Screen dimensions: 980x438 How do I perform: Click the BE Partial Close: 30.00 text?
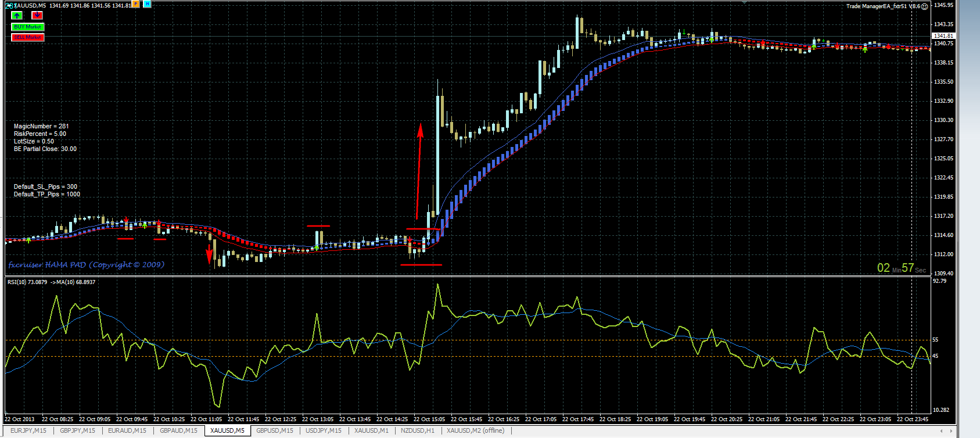(x=45, y=149)
